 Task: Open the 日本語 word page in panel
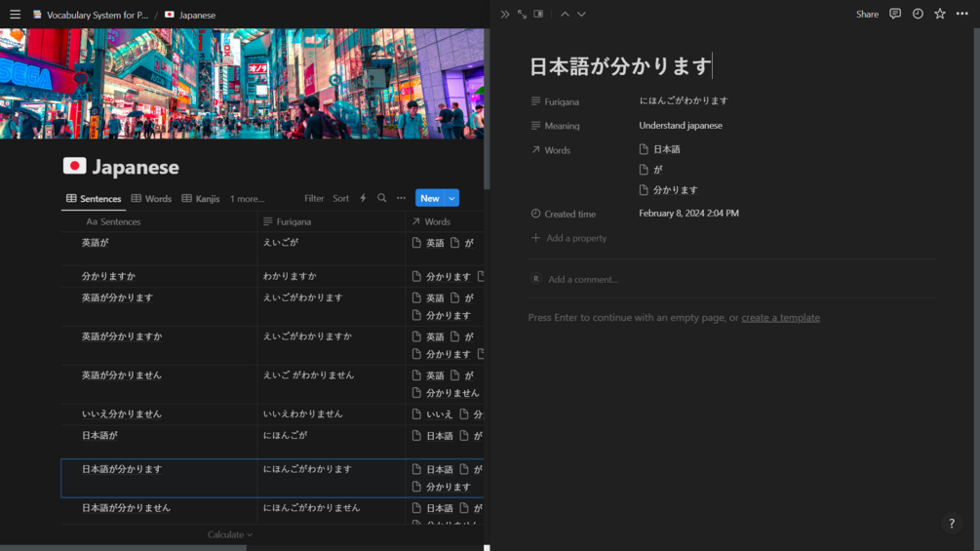click(660, 149)
